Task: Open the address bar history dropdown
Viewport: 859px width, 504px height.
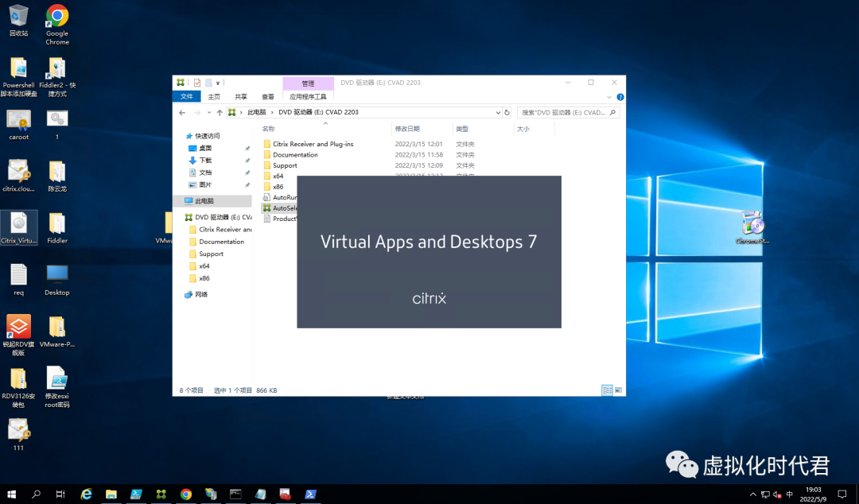Action: pos(498,112)
